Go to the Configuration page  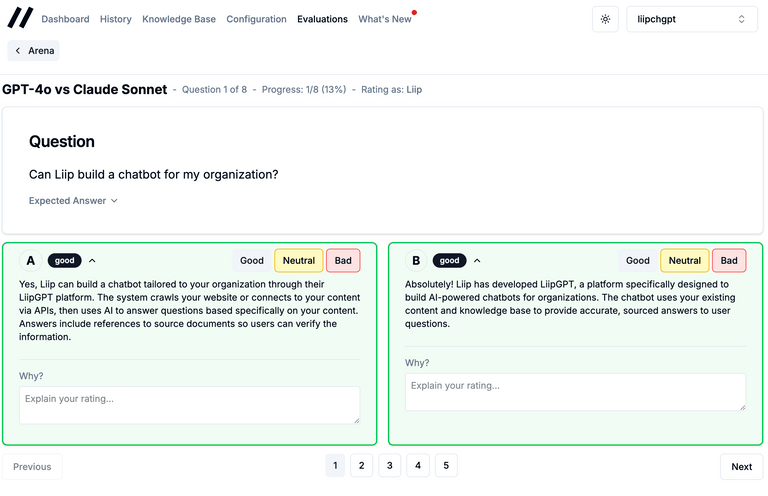point(256,19)
